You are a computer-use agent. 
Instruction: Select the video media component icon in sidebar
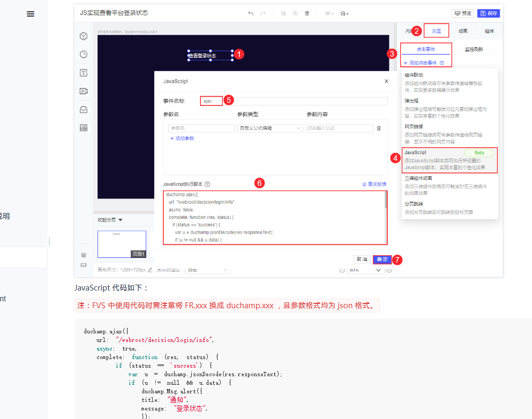[x=84, y=91]
